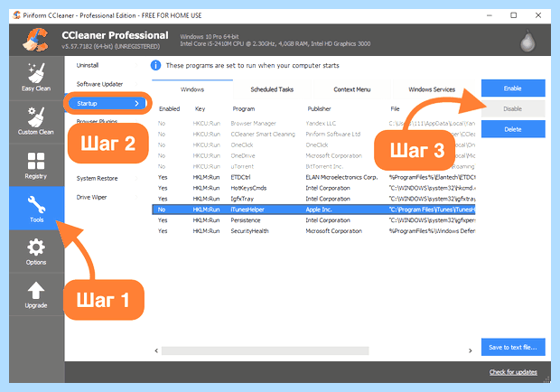Screen dimensions: 560x392
Task: Select the OneClick program row
Action: tap(313, 145)
